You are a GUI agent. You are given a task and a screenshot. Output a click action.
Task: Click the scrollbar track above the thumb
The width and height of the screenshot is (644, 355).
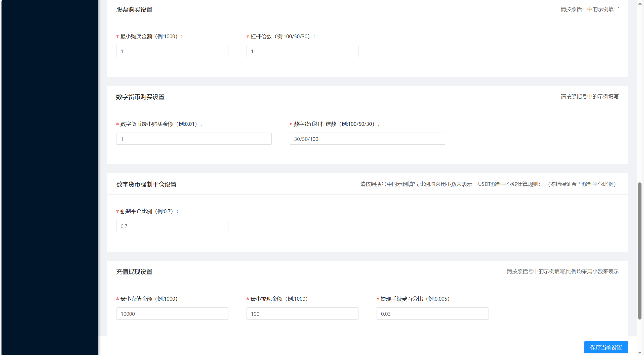click(639, 101)
